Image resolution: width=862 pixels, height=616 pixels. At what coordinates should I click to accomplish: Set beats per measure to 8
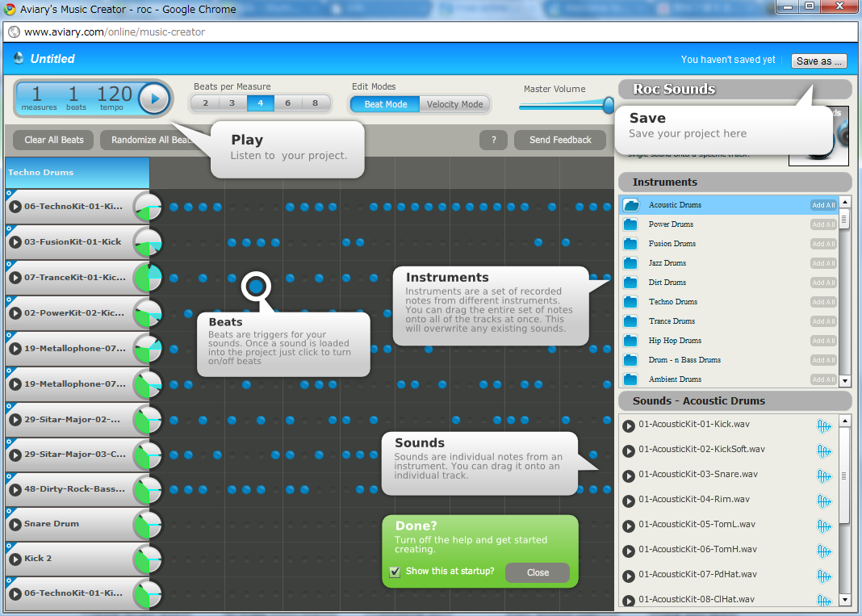click(x=315, y=103)
